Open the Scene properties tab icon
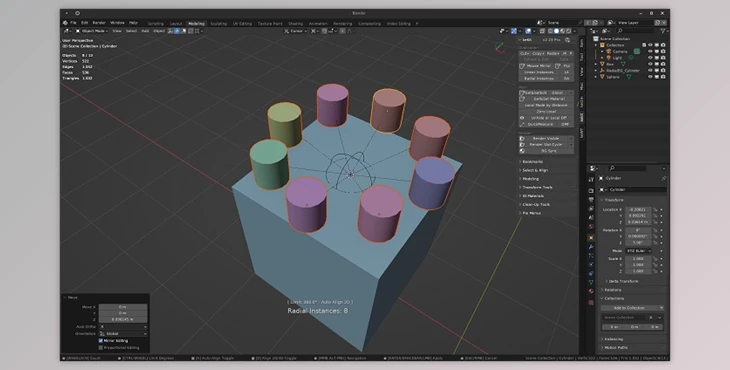Viewport: 730px width, 370px height. click(x=591, y=217)
